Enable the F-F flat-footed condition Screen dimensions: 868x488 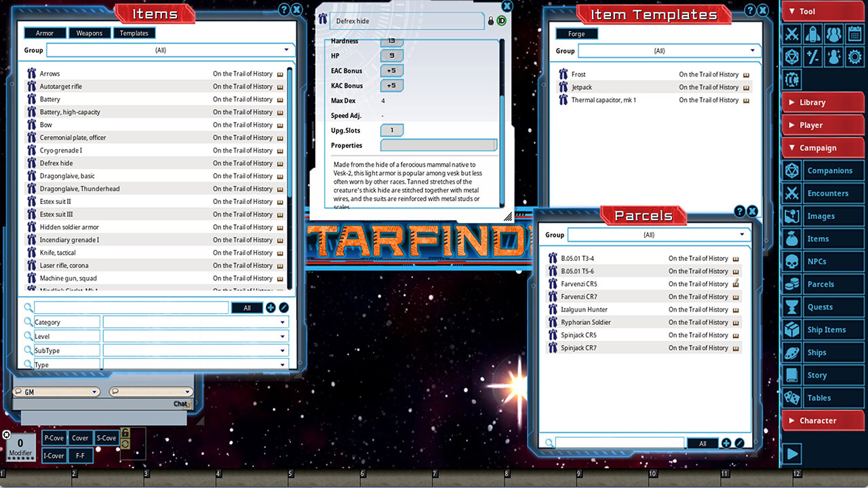[x=80, y=455]
